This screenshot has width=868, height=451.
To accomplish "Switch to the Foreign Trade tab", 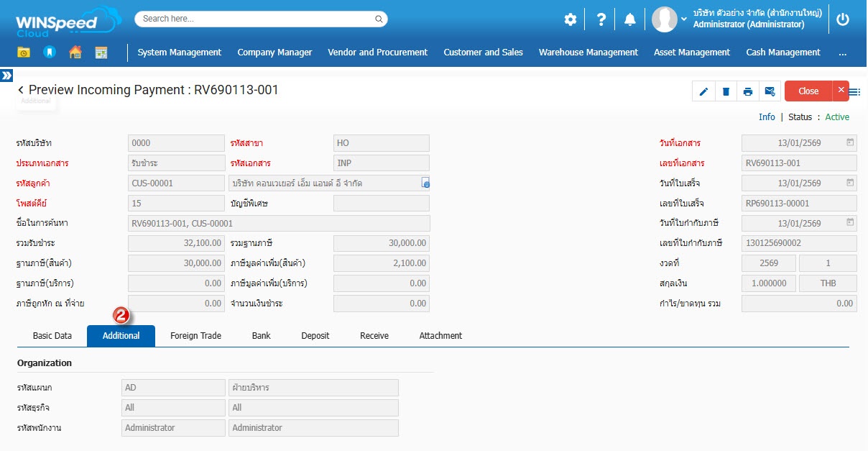I will [x=195, y=336].
